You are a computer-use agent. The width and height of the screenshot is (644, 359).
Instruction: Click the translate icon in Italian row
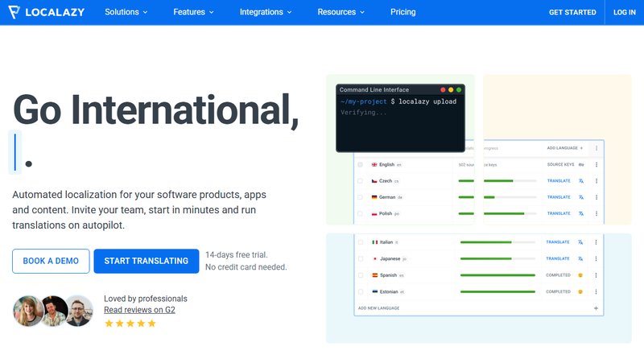click(x=581, y=241)
